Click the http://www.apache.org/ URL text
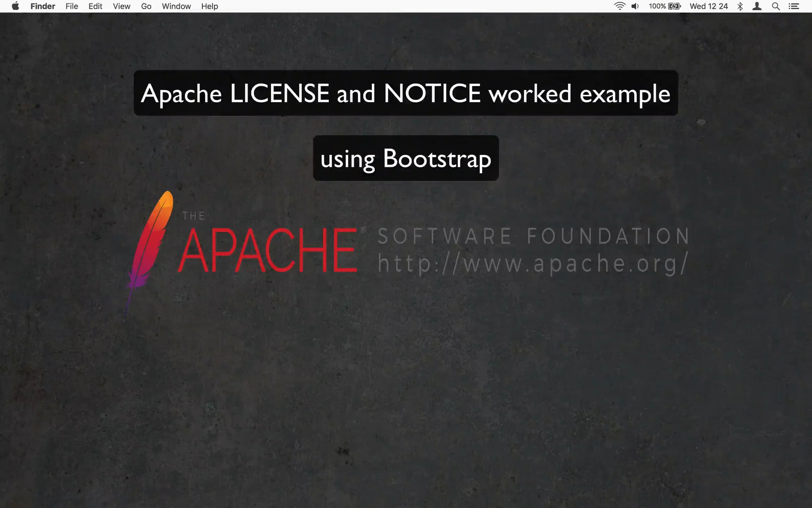 [533, 263]
